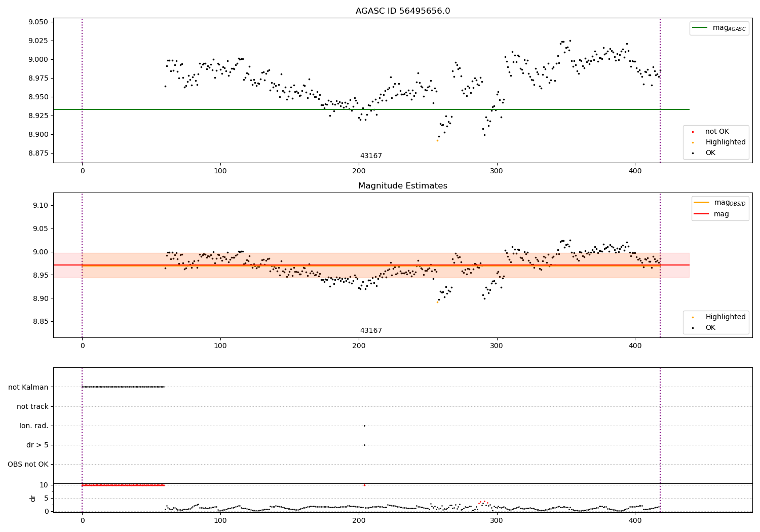Select the 8.975 y-tick in the top plot
The height and width of the screenshot is (532, 760).
click(x=38, y=78)
